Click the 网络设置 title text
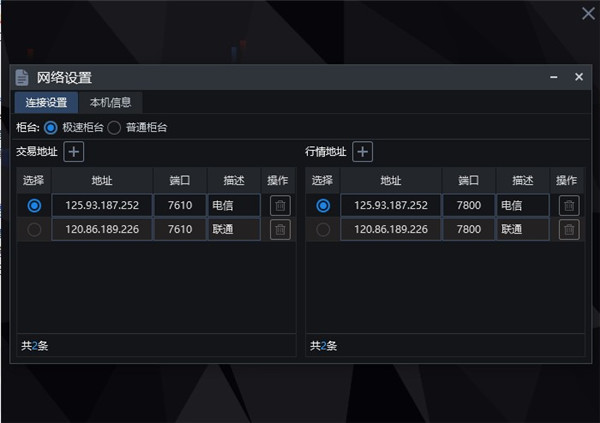 click(64, 78)
